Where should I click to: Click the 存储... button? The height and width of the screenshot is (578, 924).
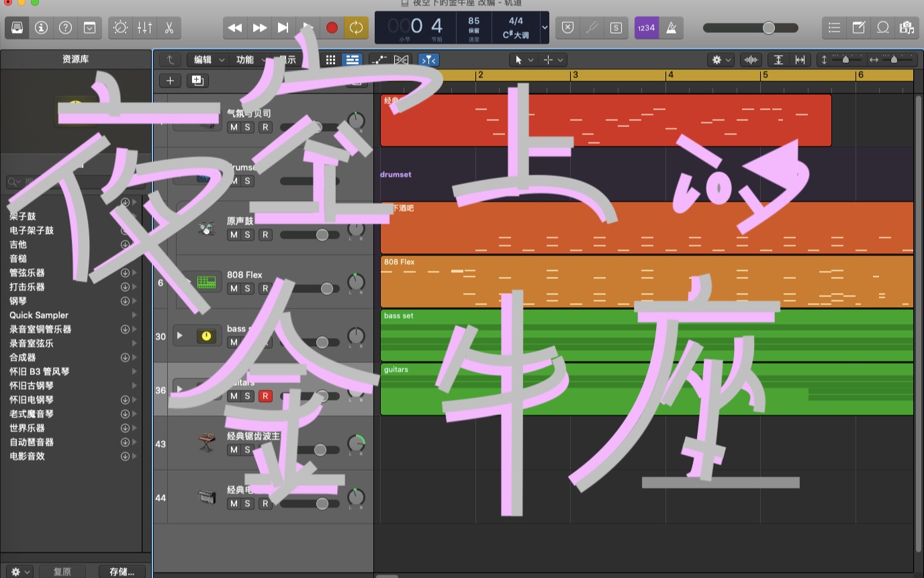click(122, 571)
